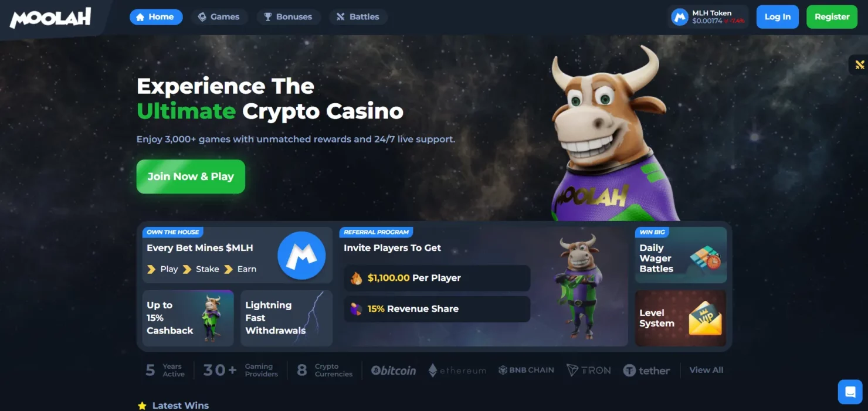Image resolution: width=868 pixels, height=411 pixels.
Task: Select the Bitcoin currency logo
Action: click(394, 371)
